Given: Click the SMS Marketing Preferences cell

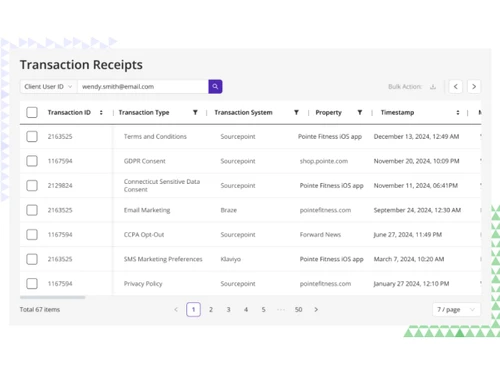Looking at the screenshot, I should pyautogui.click(x=163, y=259).
